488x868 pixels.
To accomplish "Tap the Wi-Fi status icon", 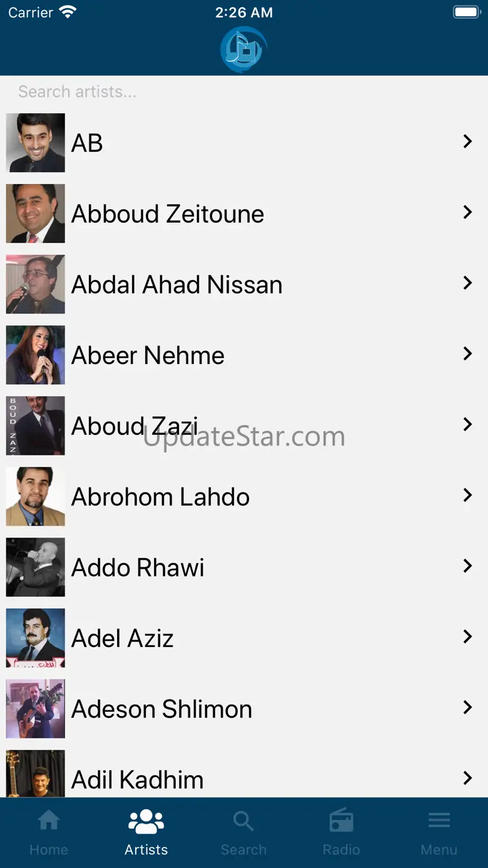I will click(67, 13).
